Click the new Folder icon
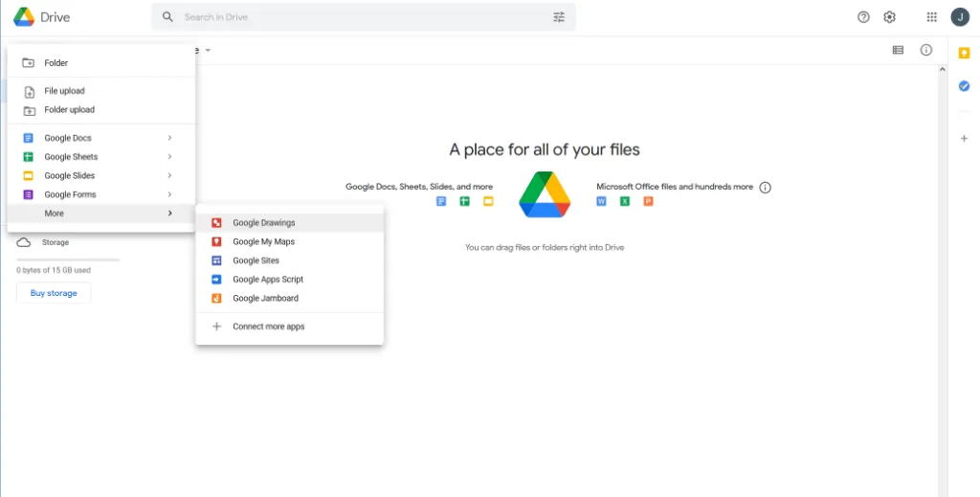The width and height of the screenshot is (980, 497). click(28, 62)
